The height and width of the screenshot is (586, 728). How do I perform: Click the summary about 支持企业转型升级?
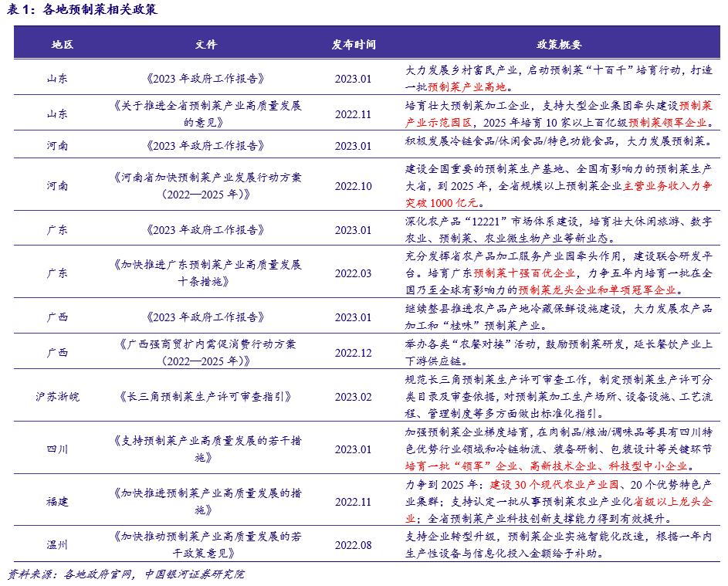pos(558,544)
